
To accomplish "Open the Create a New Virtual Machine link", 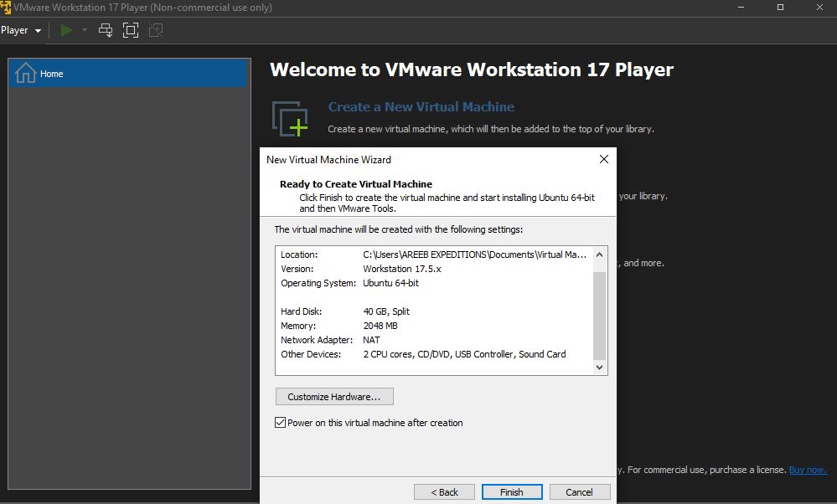I will (x=421, y=106).
